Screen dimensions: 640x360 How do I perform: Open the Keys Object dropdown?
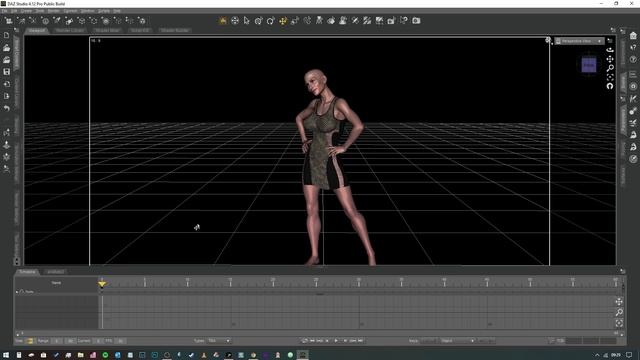tap(458, 341)
